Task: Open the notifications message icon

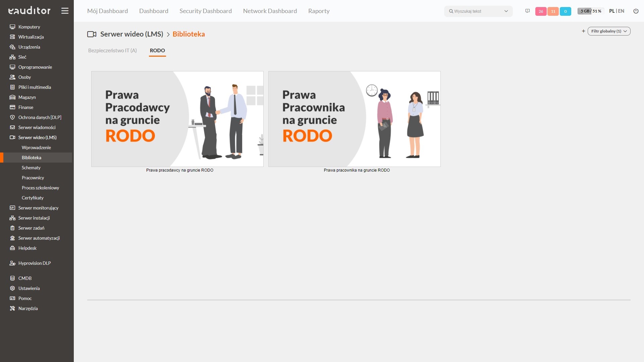Action: tap(527, 11)
